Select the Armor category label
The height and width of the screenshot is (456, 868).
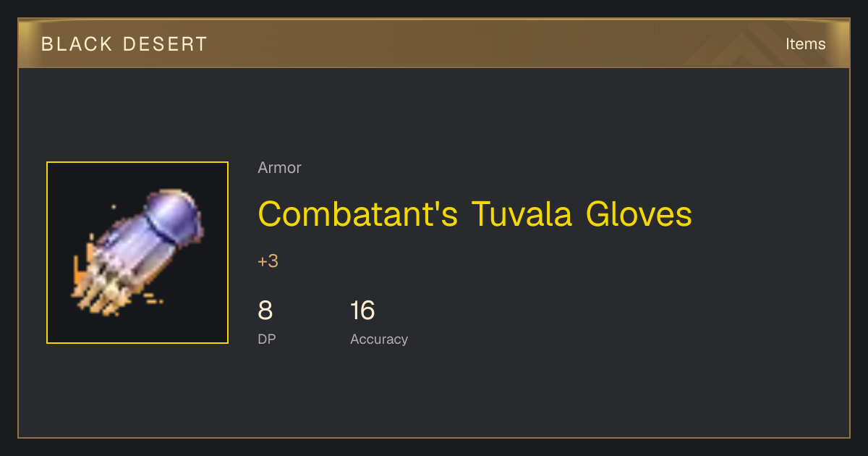click(x=279, y=168)
